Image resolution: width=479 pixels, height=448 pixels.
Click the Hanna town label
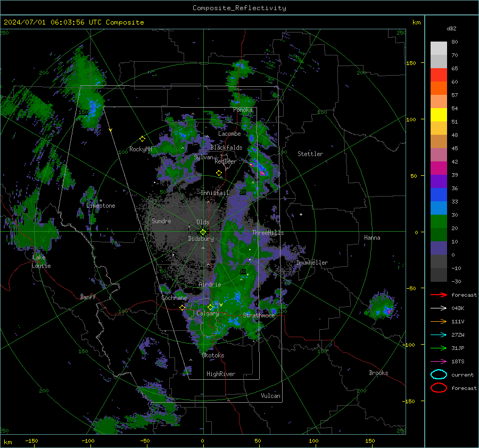point(372,238)
